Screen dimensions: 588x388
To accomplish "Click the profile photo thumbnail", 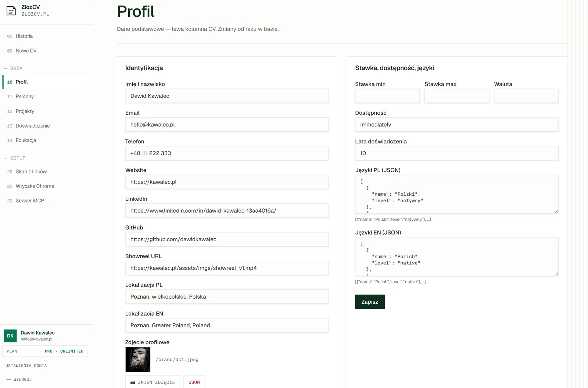I will [x=138, y=359].
